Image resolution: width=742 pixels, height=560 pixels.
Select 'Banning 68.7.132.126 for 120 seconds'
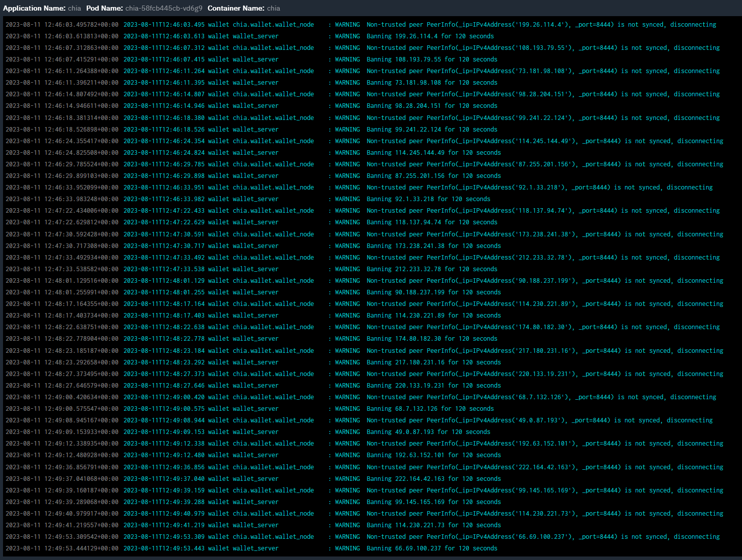pos(430,409)
